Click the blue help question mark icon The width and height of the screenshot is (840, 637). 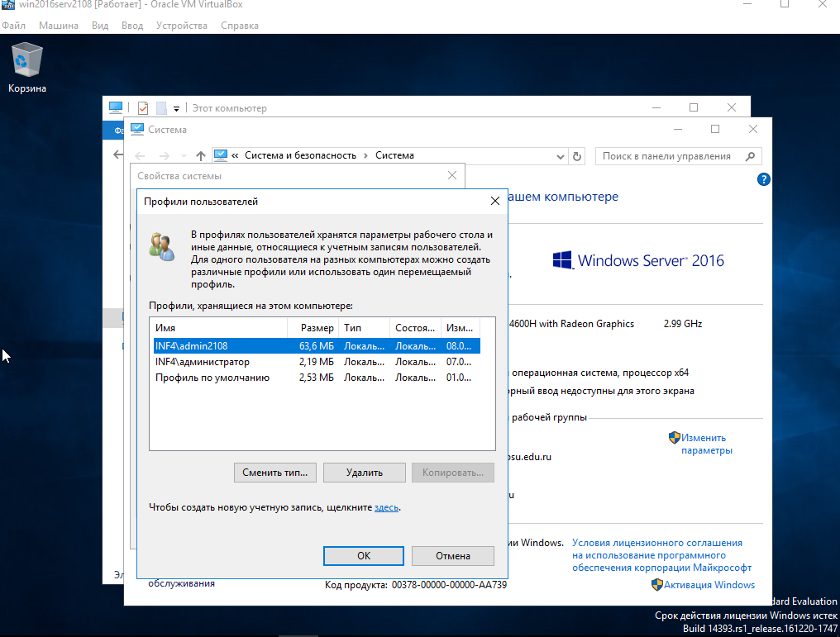(x=763, y=179)
